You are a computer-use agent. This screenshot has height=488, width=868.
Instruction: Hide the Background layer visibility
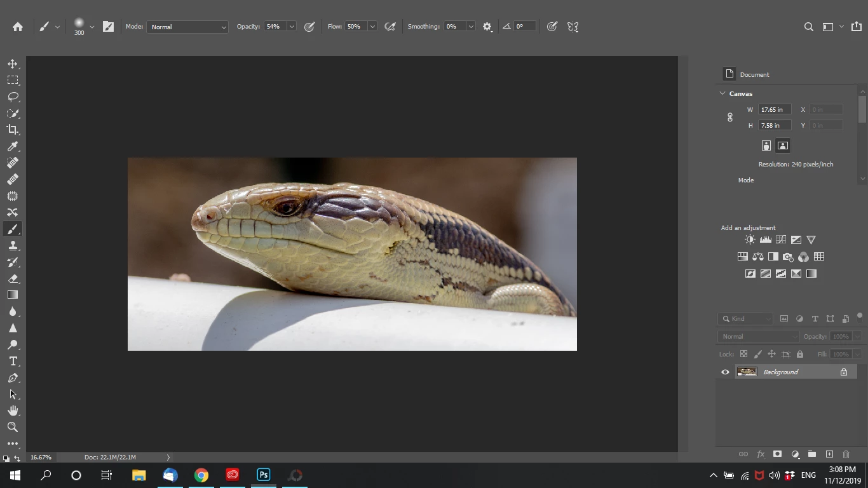725,372
